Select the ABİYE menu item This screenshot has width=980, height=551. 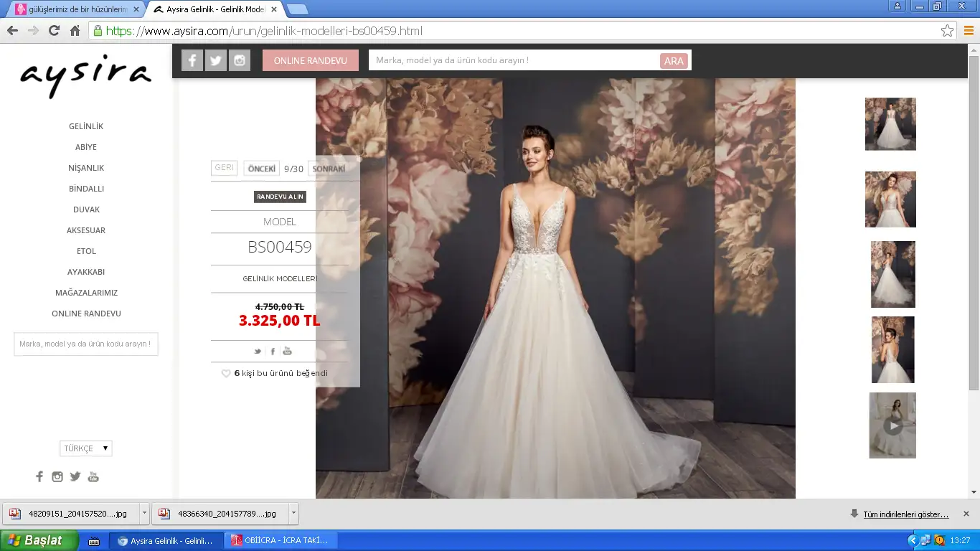(x=86, y=147)
